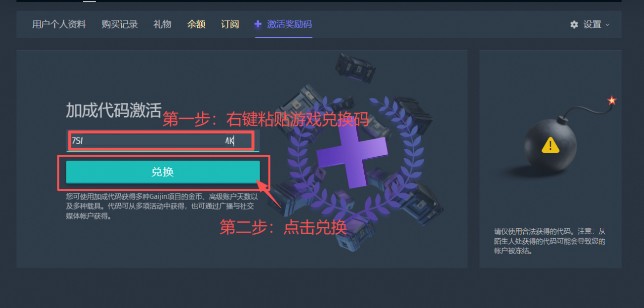Open the 用户个人资料 tab
Viewport: 644px width, 308px height.
59,24
